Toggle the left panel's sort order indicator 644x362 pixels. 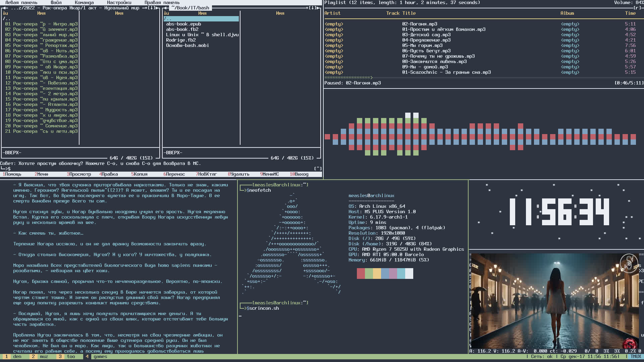pyautogui.click(x=5, y=13)
